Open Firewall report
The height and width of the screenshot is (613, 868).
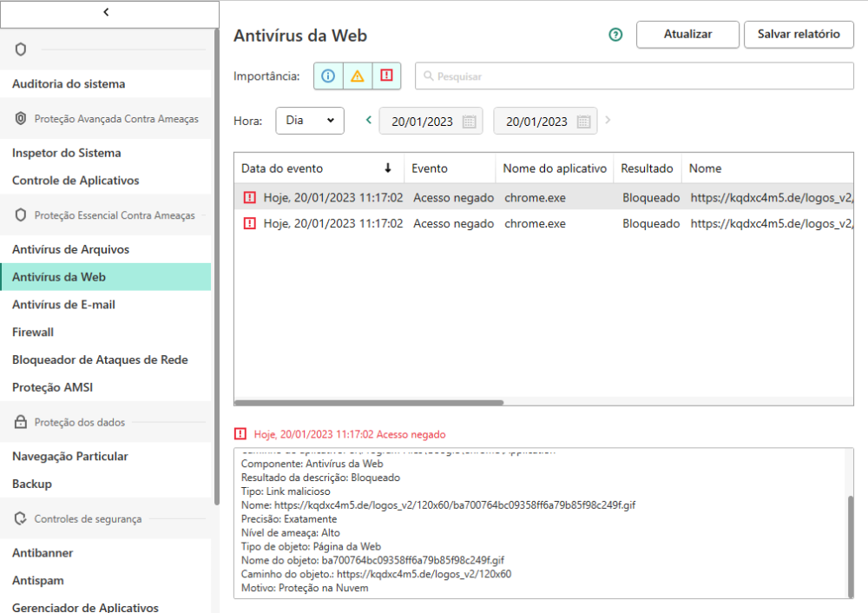coord(105,333)
